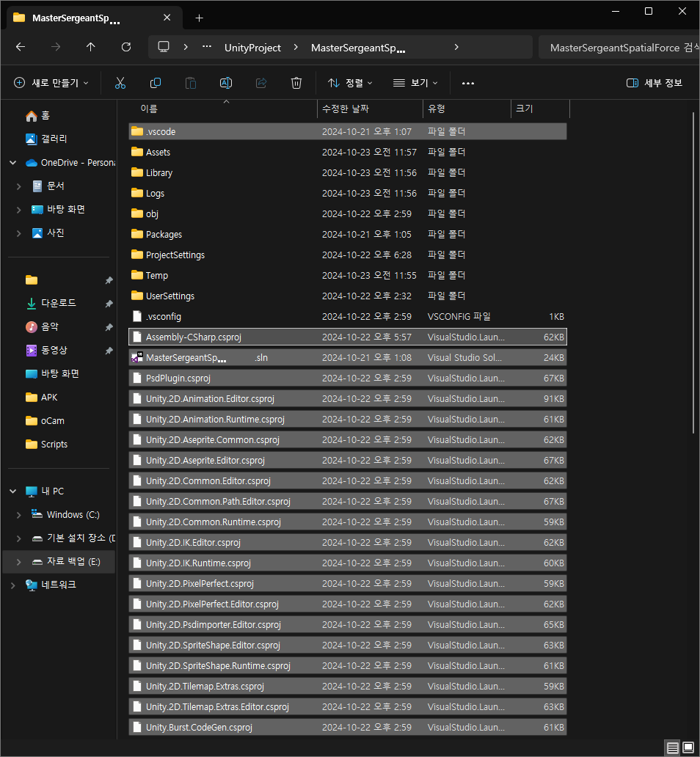This screenshot has height=757, width=700.
Task: Go forward with the right arrow
Action: (56, 47)
